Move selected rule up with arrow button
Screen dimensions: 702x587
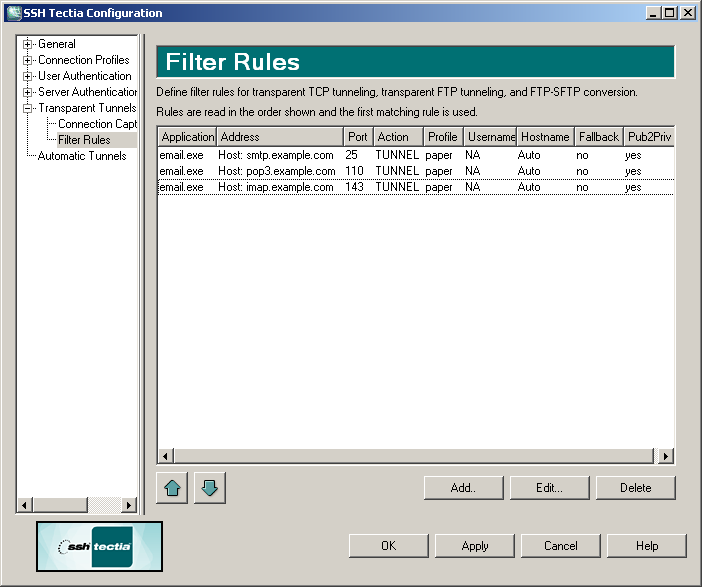(172, 488)
